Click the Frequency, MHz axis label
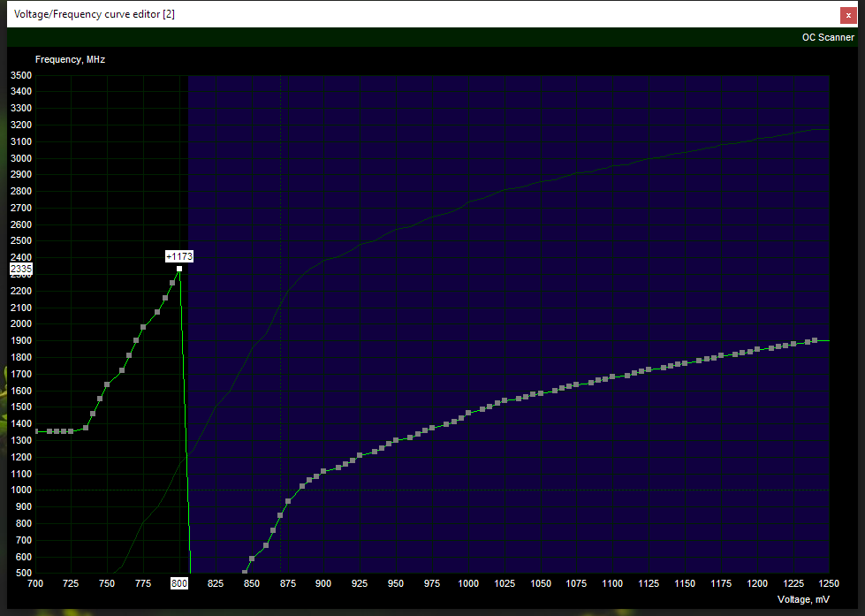 click(70, 59)
